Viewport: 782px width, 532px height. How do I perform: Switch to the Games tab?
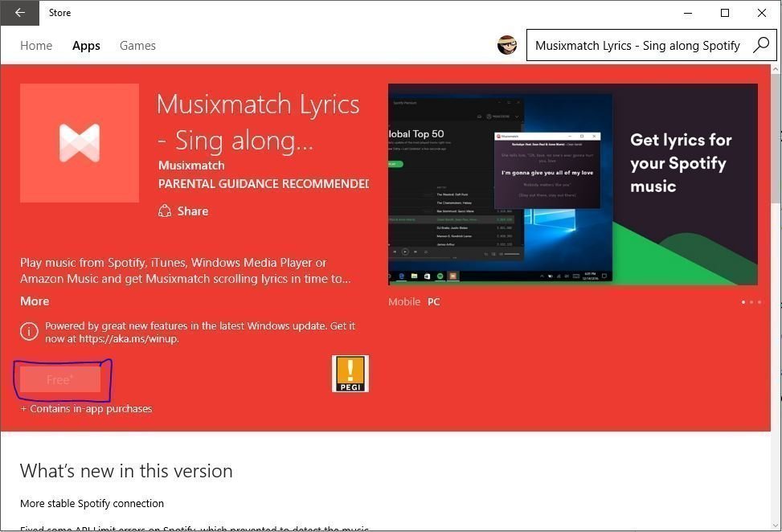pyautogui.click(x=137, y=45)
